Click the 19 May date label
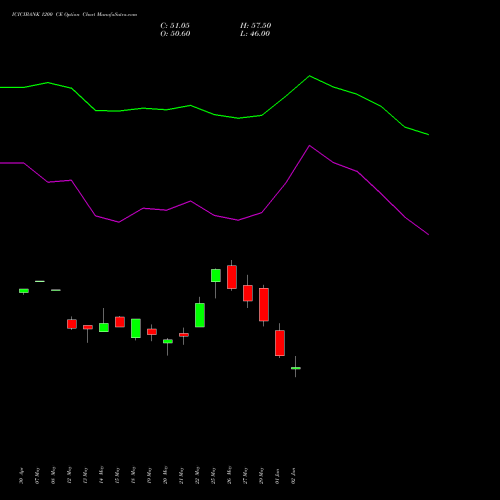Viewport: 500px width, 500px height. point(149,476)
